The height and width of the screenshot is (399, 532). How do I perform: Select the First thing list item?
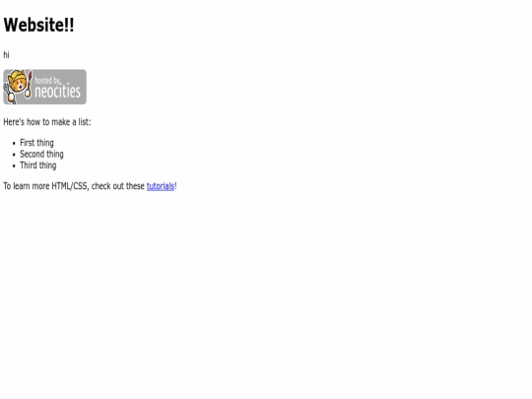[36, 143]
